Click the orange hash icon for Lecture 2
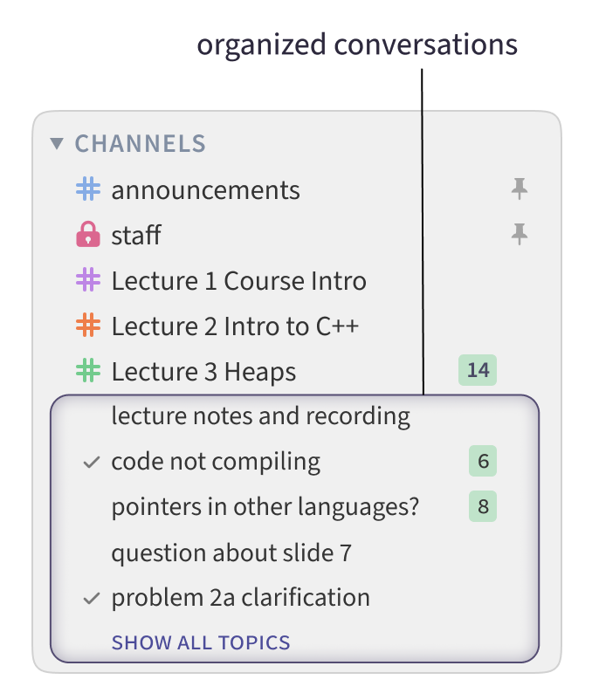The height and width of the screenshot is (700, 592). pos(88,326)
